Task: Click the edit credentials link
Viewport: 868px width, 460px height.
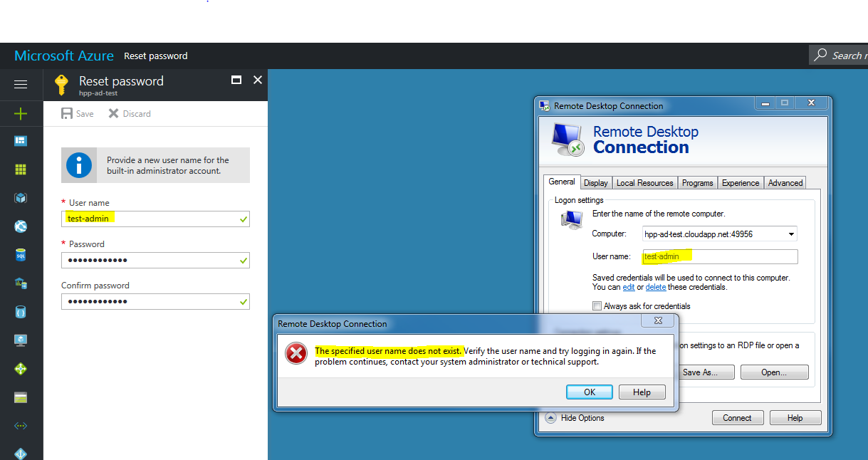Action: 629,287
